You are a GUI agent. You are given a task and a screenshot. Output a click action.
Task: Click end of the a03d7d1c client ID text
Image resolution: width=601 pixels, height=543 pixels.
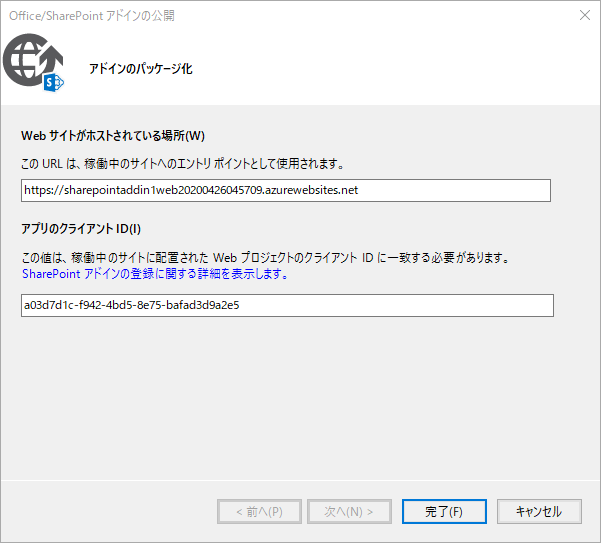pyautogui.click(x=240, y=306)
